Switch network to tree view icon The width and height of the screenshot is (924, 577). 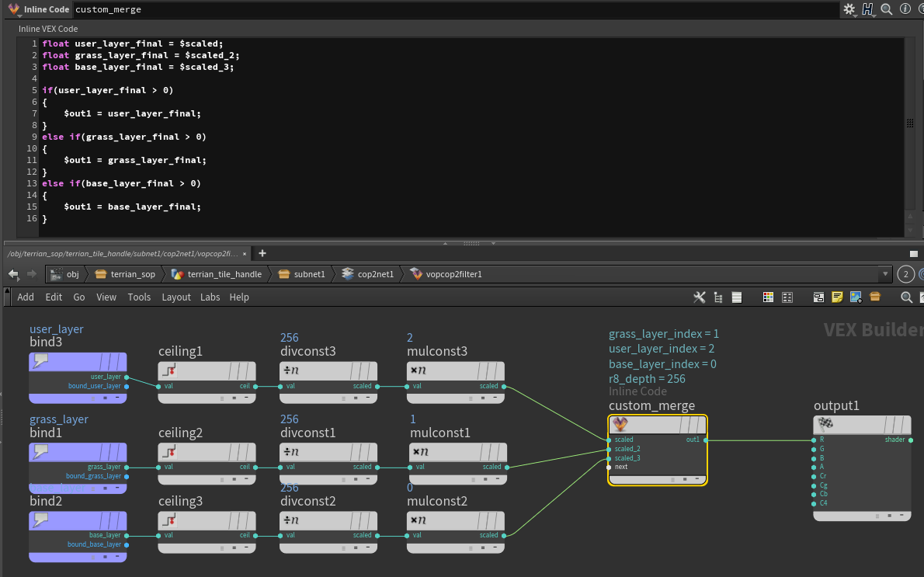(x=717, y=297)
